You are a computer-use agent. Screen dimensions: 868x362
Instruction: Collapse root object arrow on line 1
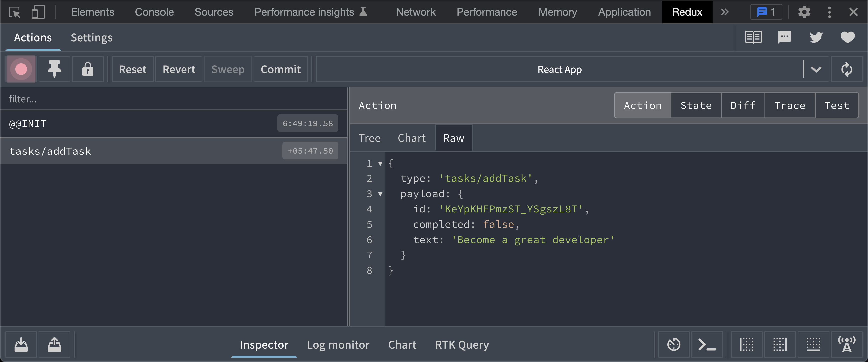(380, 164)
